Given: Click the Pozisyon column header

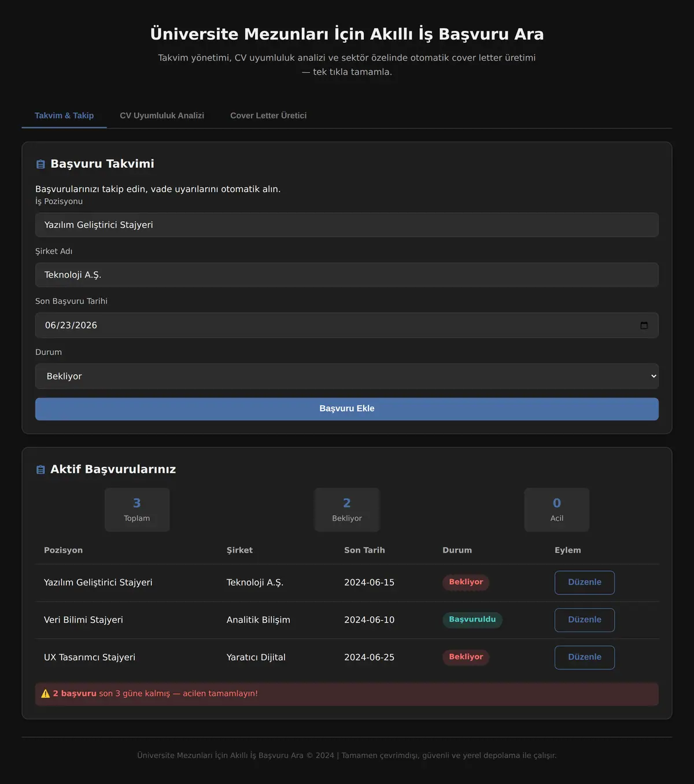Looking at the screenshot, I should click(64, 550).
